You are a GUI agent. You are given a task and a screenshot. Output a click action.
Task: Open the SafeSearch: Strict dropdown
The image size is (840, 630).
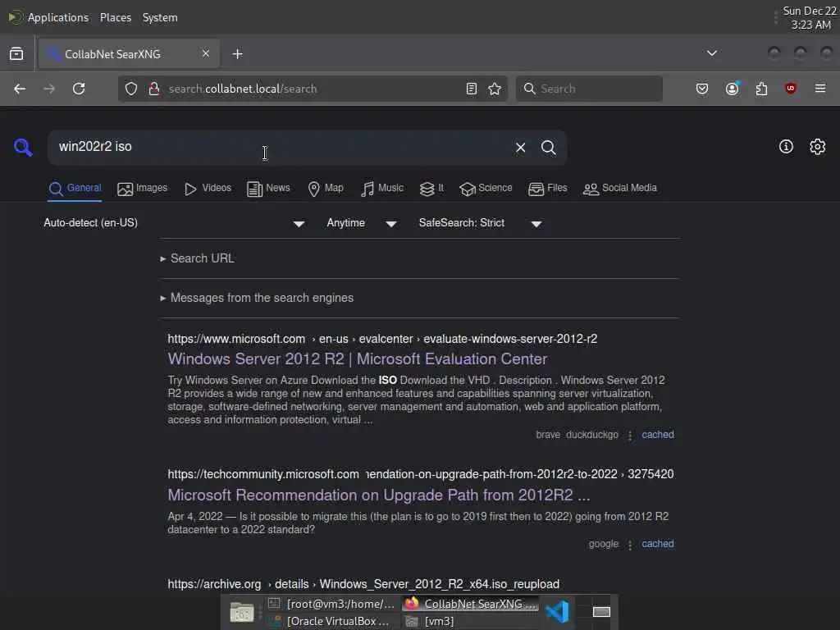click(481, 223)
